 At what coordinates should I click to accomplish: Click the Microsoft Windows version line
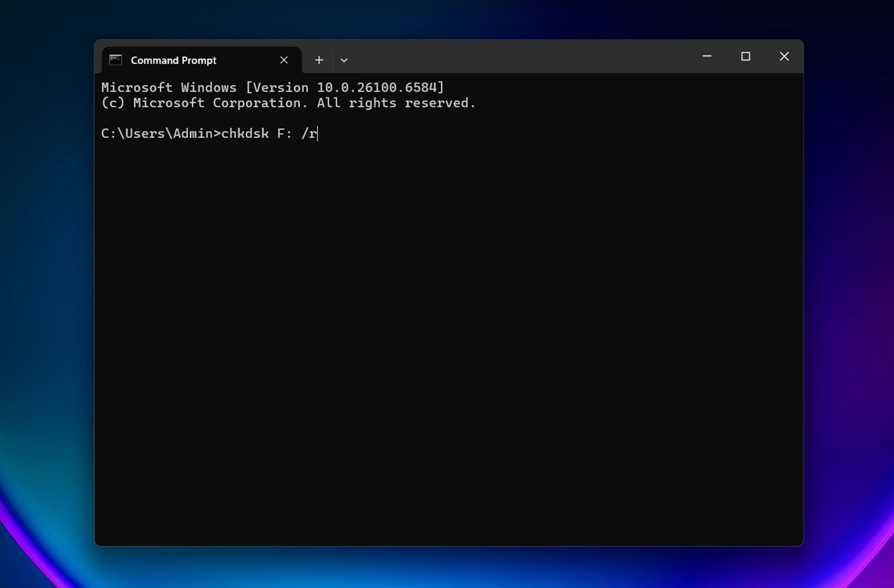[x=272, y=88]
